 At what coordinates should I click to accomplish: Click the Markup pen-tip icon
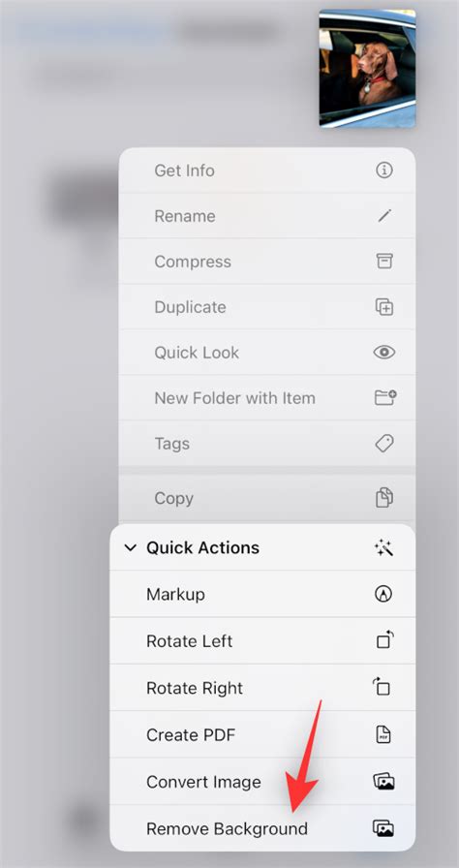(383, 594)
